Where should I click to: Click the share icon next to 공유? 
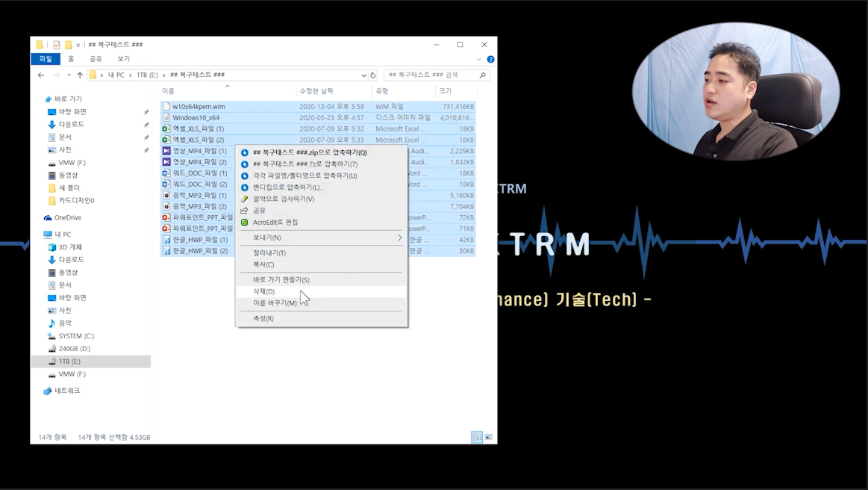244,211
